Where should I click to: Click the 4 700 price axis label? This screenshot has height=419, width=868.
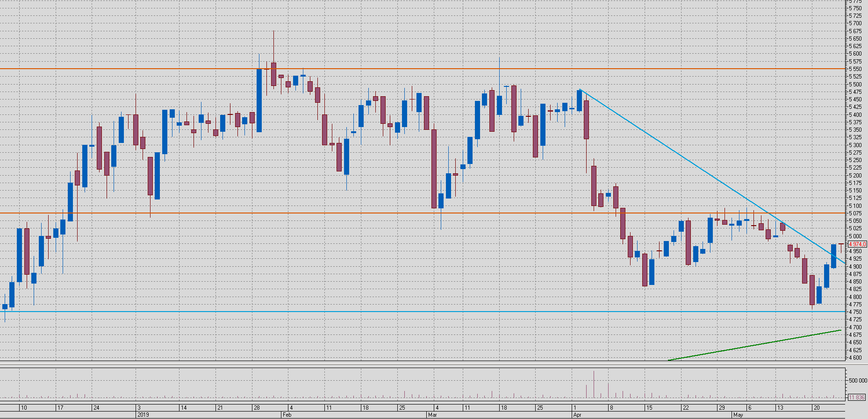855,327
